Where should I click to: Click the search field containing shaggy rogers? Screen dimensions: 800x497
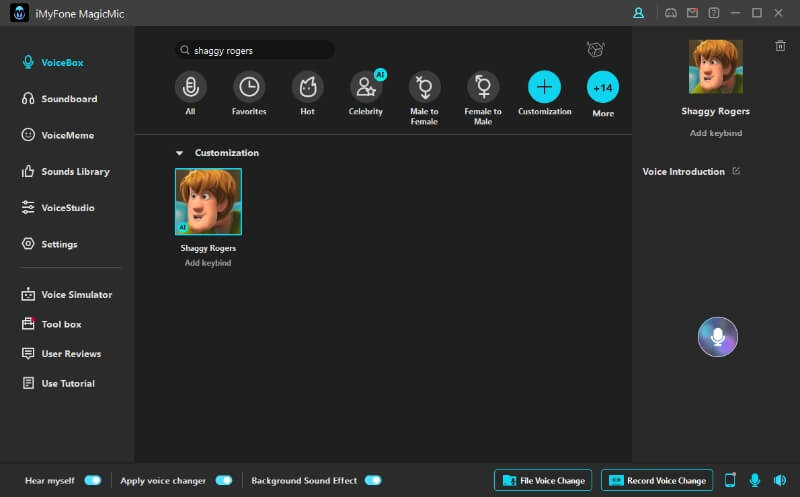click(255, 50)
